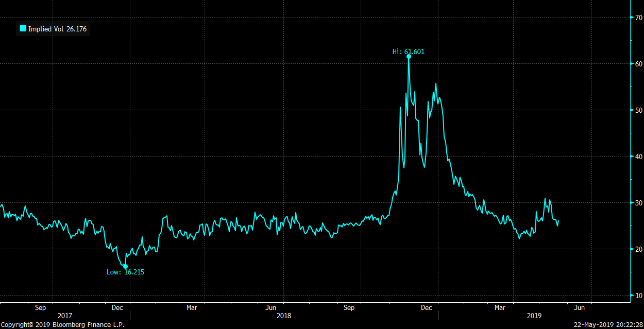
Task: Click the Low: 16.215 label
Action: (x=125, y=272)
